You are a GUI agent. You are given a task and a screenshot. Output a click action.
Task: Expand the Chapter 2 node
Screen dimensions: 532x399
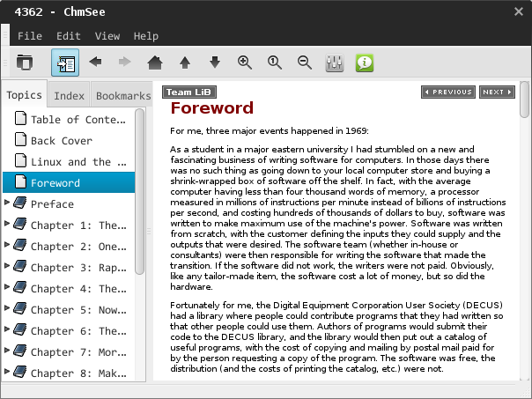(7, 245)
